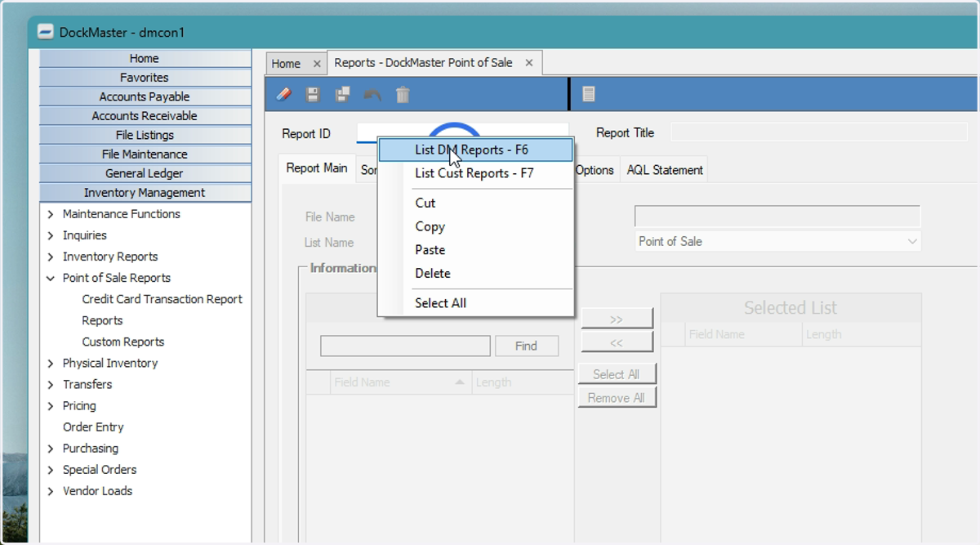
Task: Expand Pricing tree node
Action: coord(51,405)
